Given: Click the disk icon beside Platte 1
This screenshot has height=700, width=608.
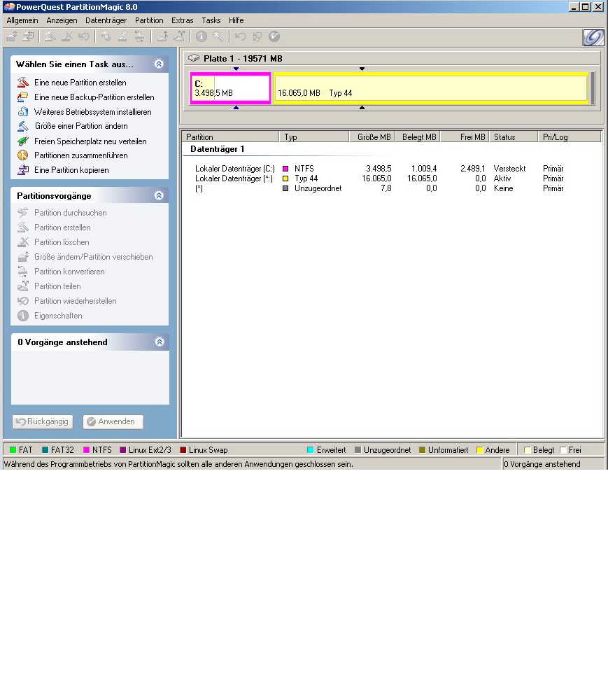Looking at the screenshot, I should click(194, 58).
